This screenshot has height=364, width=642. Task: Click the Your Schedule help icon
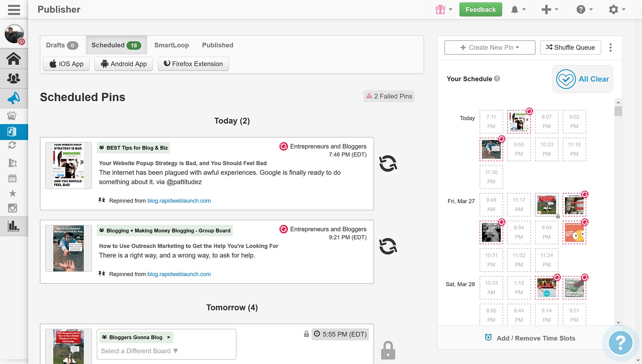(497, 79)
